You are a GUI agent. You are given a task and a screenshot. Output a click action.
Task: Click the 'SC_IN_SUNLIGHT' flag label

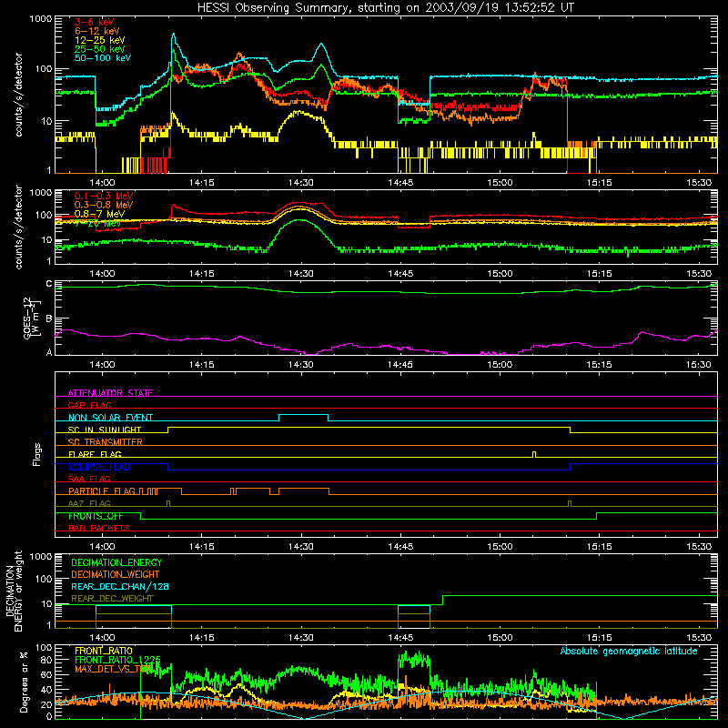tap(105, 430)
